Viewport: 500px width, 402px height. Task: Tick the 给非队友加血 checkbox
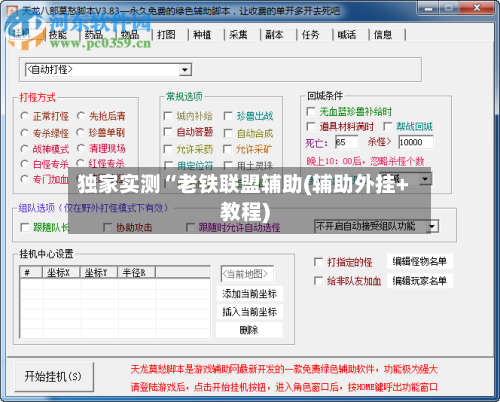click(319, 281)
